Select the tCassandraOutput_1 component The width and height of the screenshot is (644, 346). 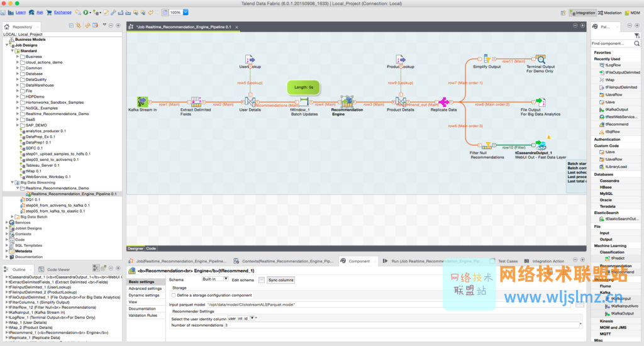[x=541, y=145]
